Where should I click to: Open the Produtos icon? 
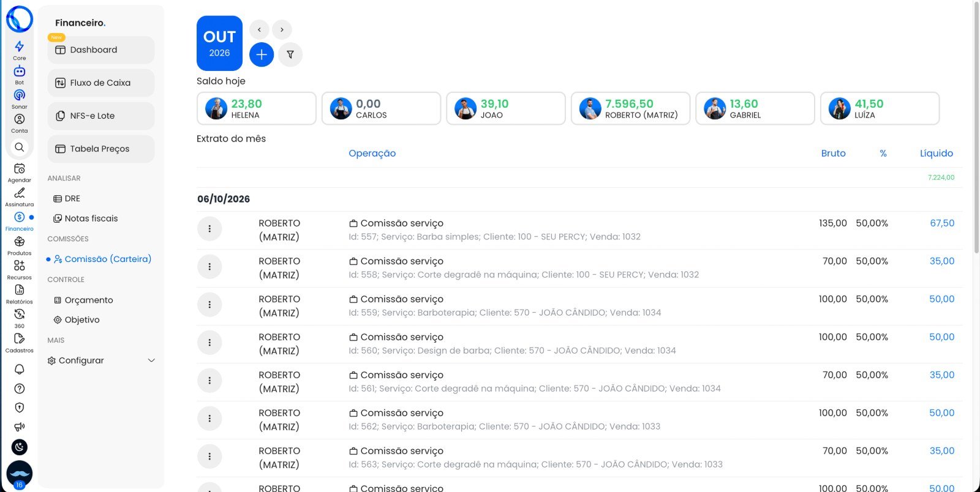[x=20, y=242]
